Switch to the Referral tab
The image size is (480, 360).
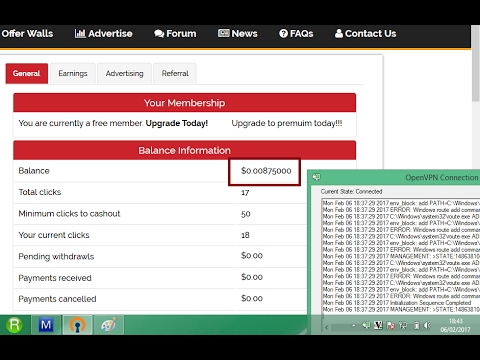pos(175,73)
